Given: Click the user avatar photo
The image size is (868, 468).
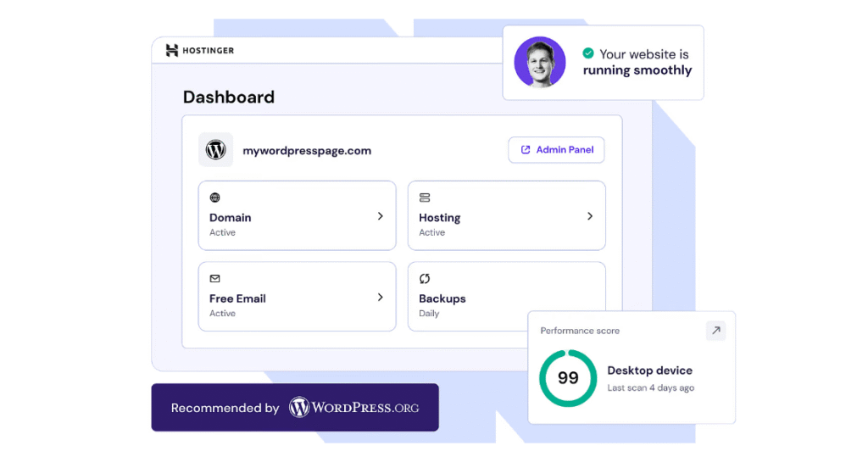Looking at the screenshot, I should tap(540, 62).
